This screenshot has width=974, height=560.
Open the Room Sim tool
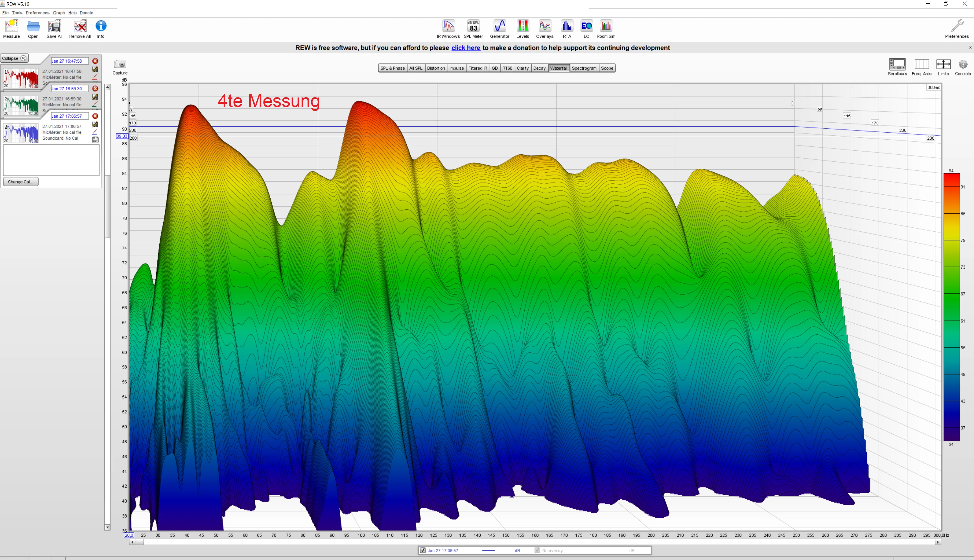point(606,29)
